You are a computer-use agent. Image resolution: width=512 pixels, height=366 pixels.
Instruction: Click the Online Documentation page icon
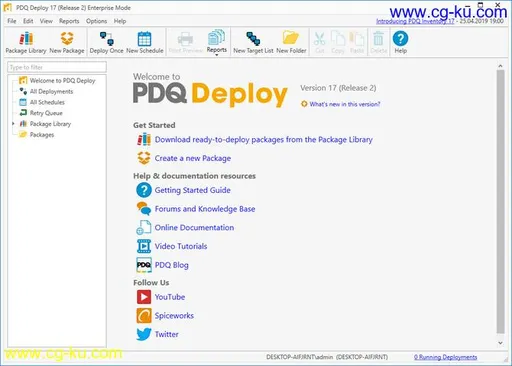click(x=144, y=227)
